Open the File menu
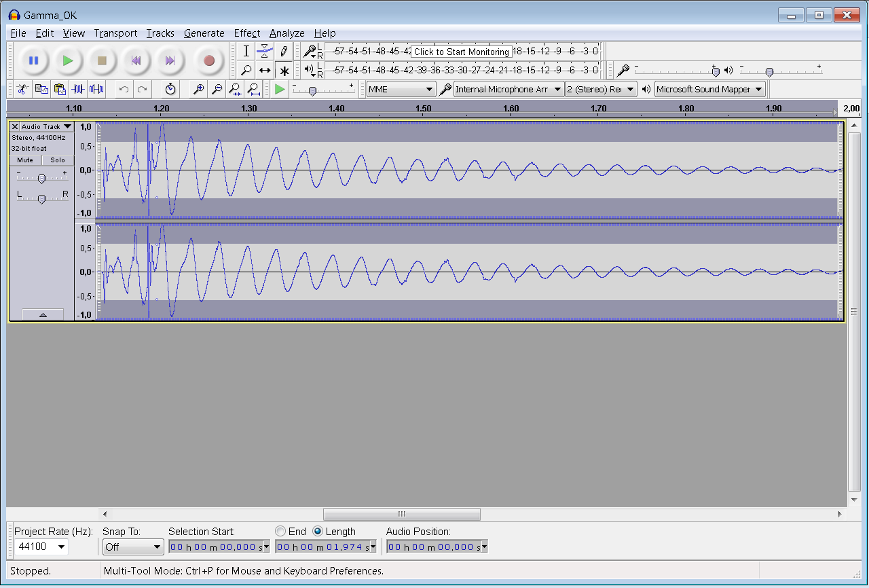This screenshot has height=588, width=869. 18,33
